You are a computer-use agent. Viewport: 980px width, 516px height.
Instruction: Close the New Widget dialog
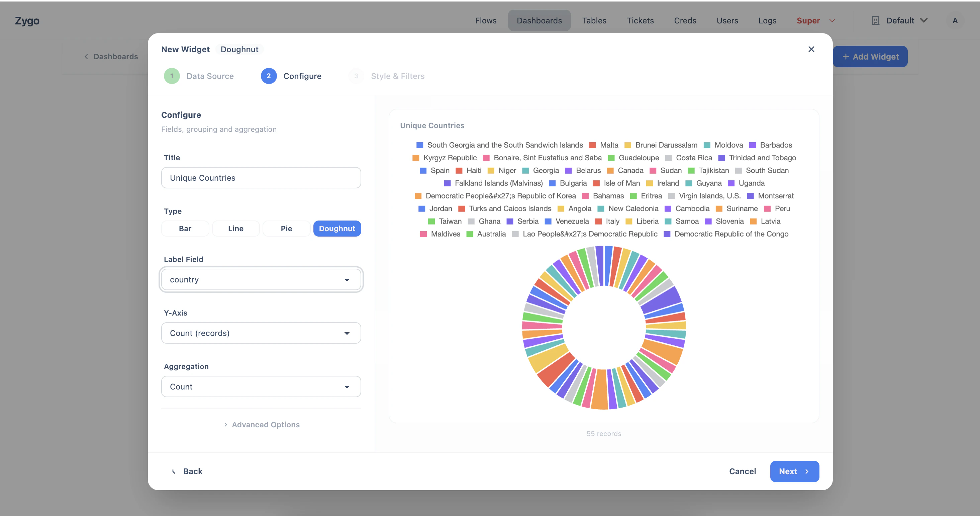click(811, 49)
